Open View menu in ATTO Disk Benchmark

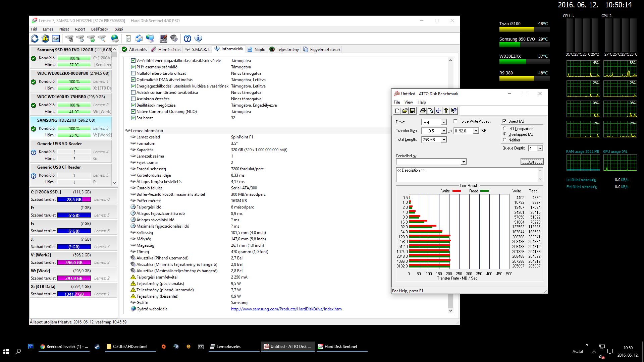[x=409, y=102]
